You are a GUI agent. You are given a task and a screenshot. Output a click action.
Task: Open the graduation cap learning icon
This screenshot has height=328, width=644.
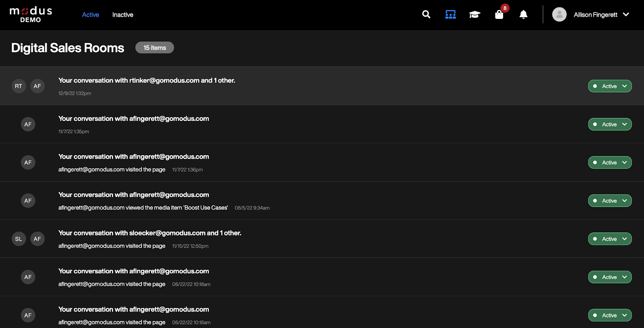(x=475, y=15)
